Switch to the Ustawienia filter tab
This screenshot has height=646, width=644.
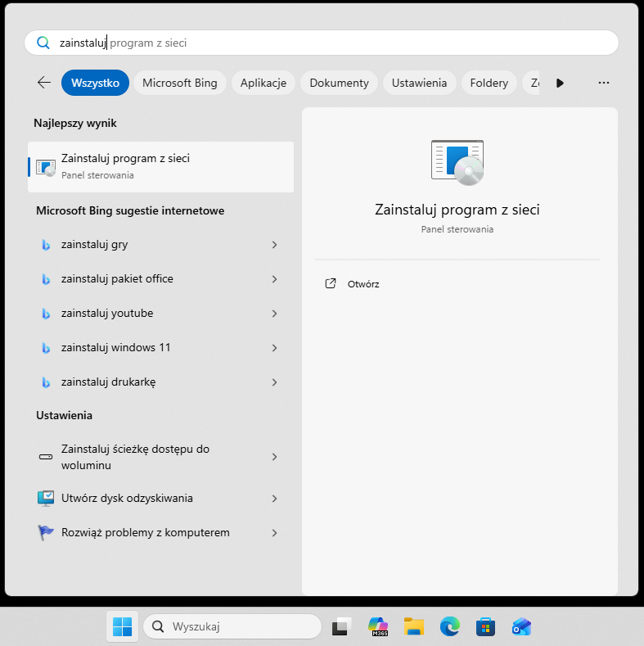[x=419, y=83]
